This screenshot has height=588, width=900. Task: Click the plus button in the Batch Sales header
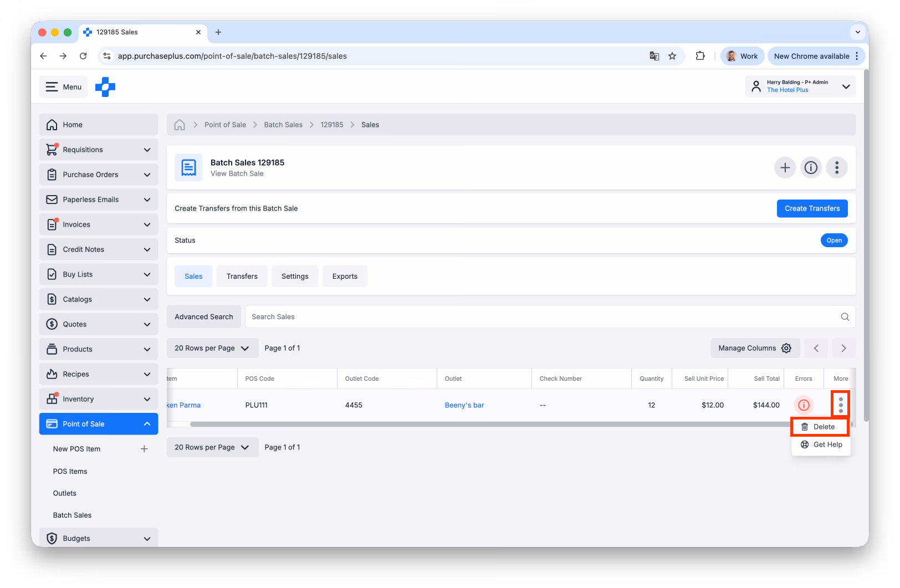785,167
